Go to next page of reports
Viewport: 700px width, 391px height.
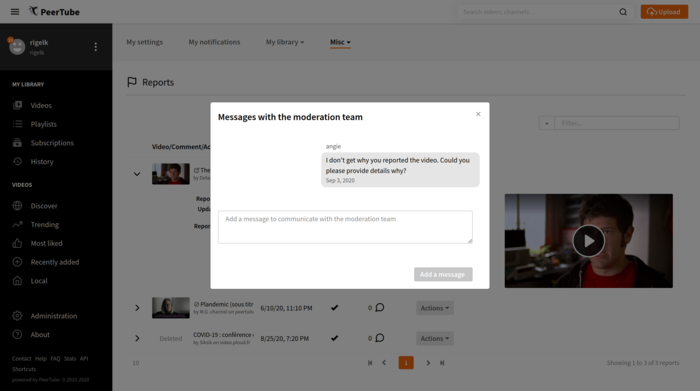[428, 363]
